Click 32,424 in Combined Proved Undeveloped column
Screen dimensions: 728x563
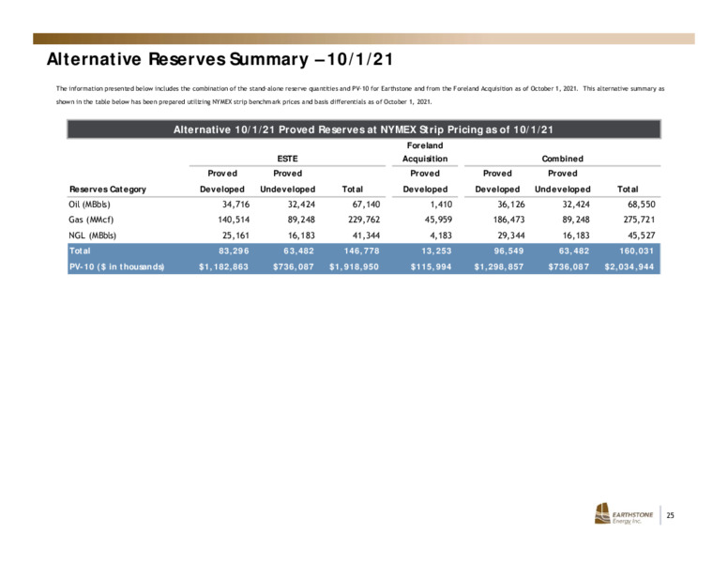pyautogui.click(x=576, y=204)
